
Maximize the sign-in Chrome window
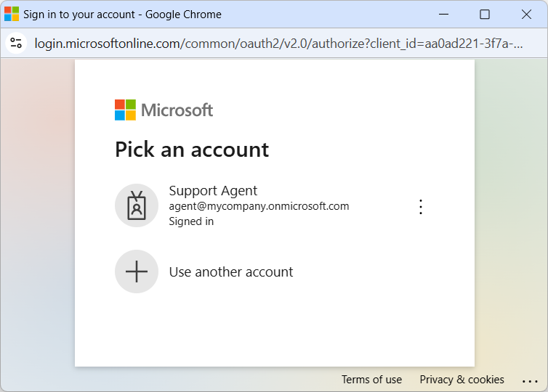pos(485,14)
